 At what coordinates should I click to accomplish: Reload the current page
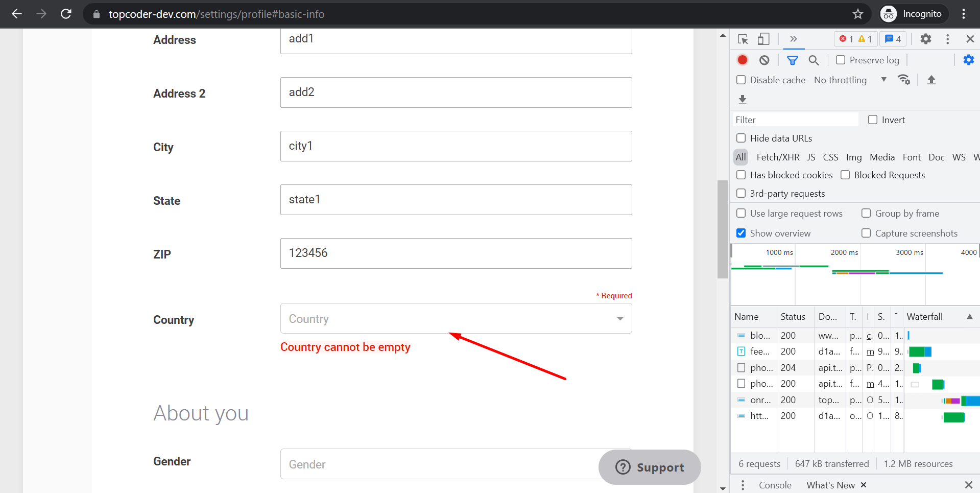(x=66, y=14)
